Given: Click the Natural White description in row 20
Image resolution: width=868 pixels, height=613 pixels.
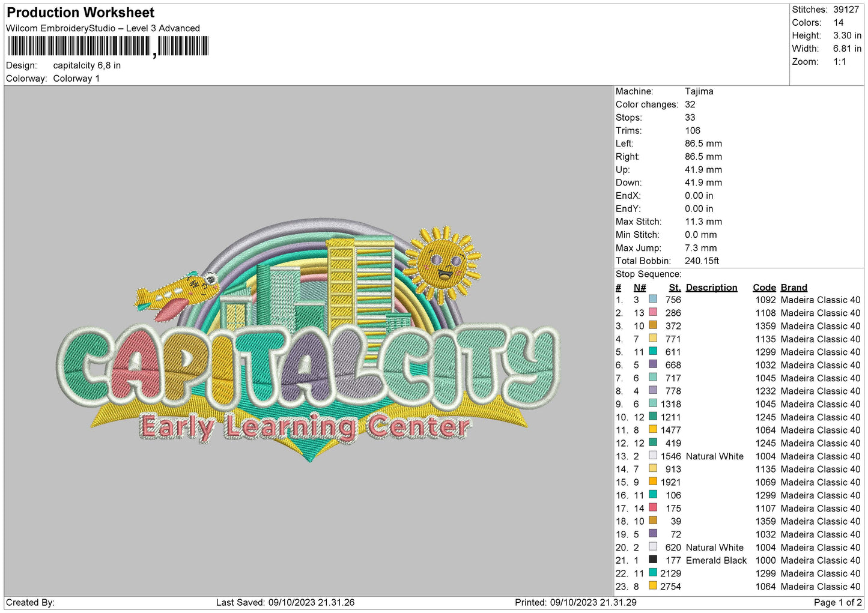Looking at the screenshot, I should pos(715,548).
